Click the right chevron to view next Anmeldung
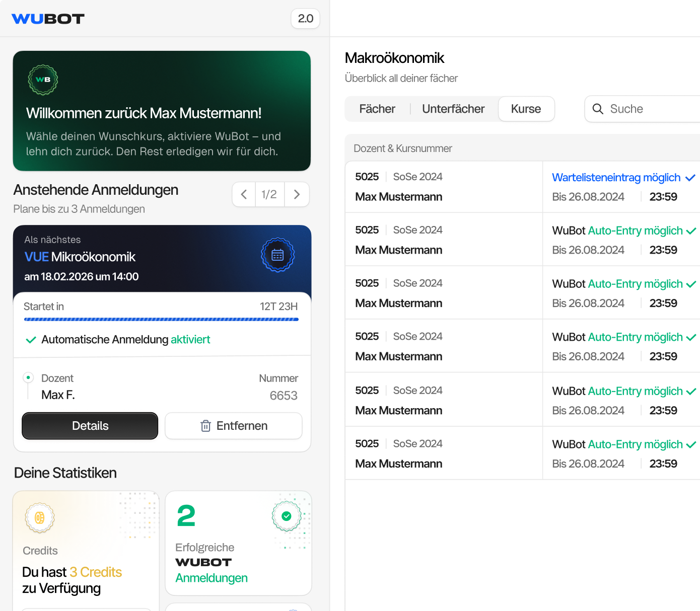The width and height of the screenshot is (700, 611). (297, 194)
